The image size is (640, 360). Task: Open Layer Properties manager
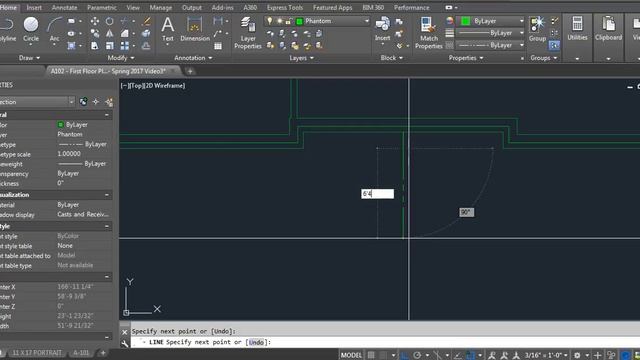(x=247, y=33)
